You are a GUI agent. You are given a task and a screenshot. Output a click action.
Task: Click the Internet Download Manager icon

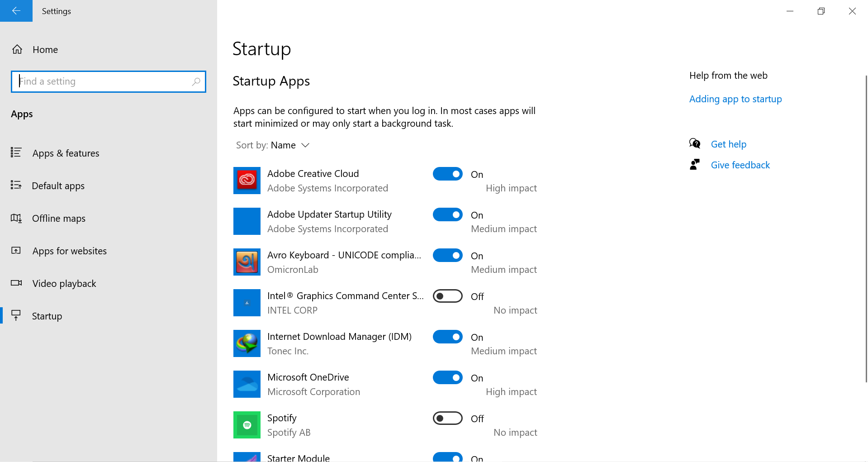(247, 343)
